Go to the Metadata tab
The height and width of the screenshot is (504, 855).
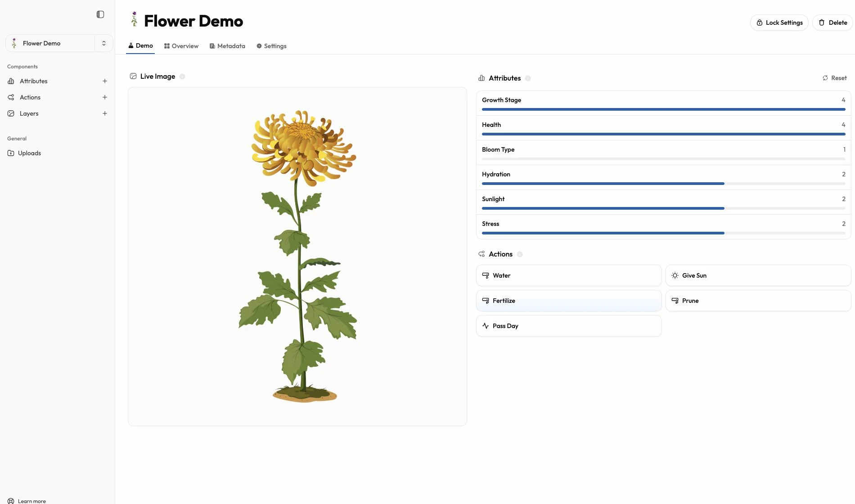(x=227, y=46)
